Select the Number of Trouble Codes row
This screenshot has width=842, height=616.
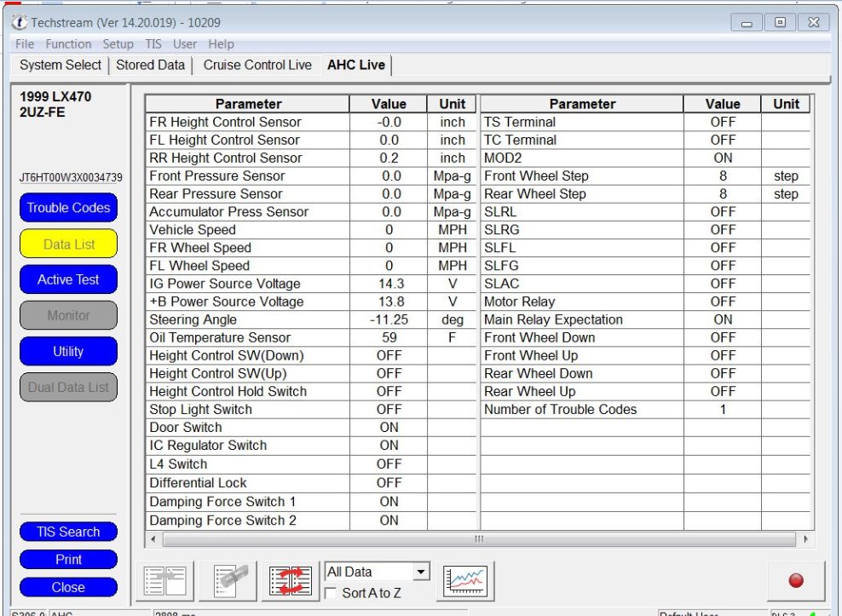click(645, 409)
